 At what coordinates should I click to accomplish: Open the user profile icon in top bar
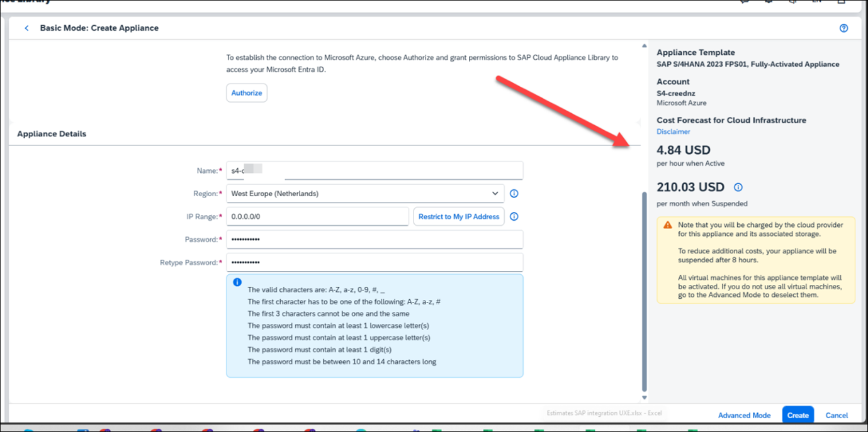[x=841, y=3]
